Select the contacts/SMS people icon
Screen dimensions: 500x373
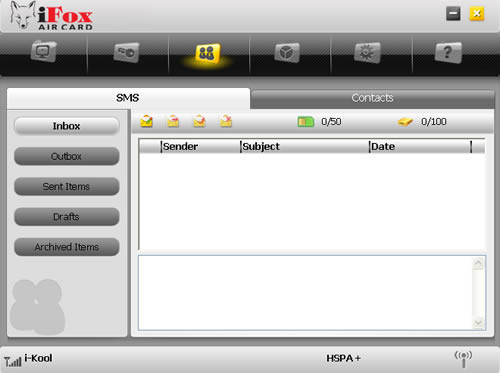coord(207,53)
